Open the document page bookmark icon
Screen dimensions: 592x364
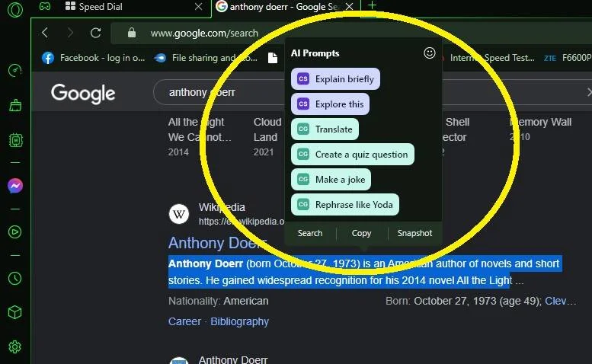tap(273, 58)
